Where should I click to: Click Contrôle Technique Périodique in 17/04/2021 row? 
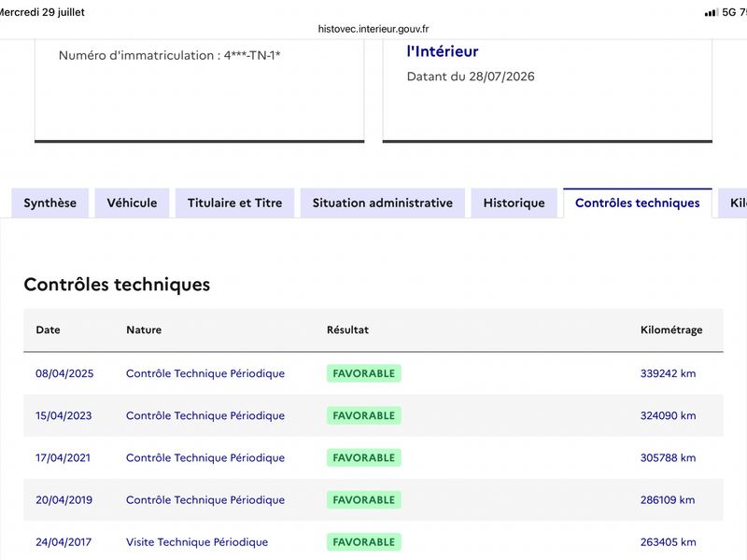click(x=205, y=457)
